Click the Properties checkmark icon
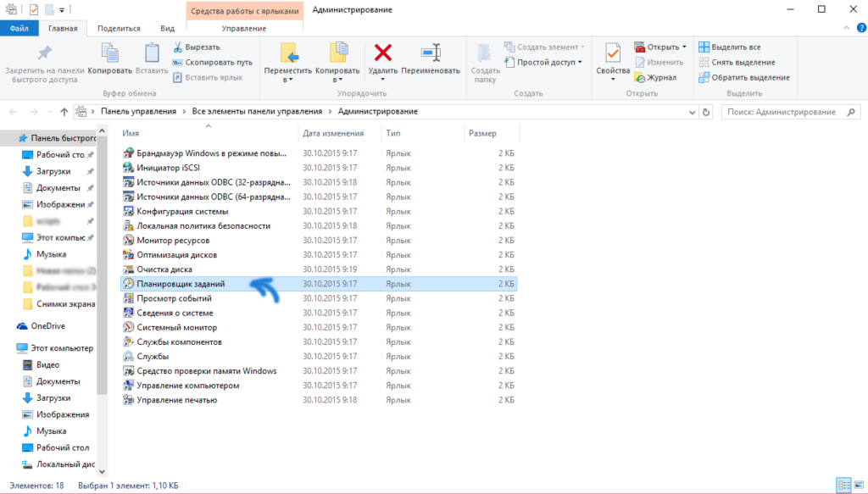The image size is (868, 494). [612, 53]
